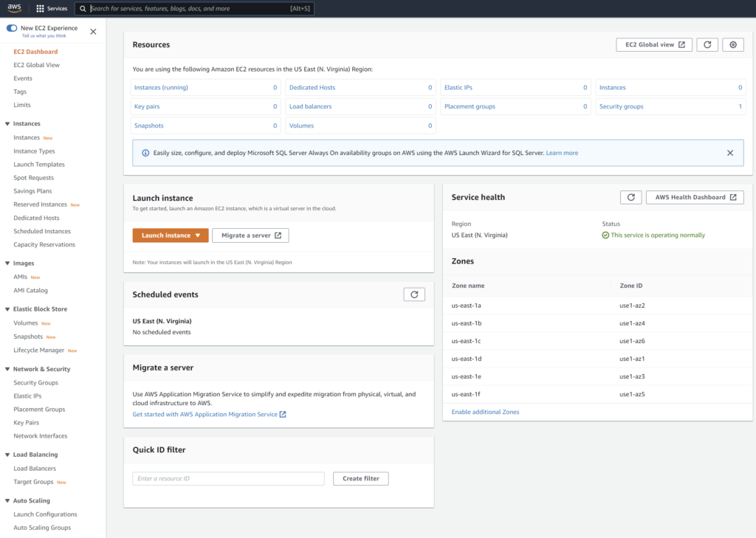Select us-east-1f zone name
The height and width of the screenshot is (538, 756).
(466, 394)
